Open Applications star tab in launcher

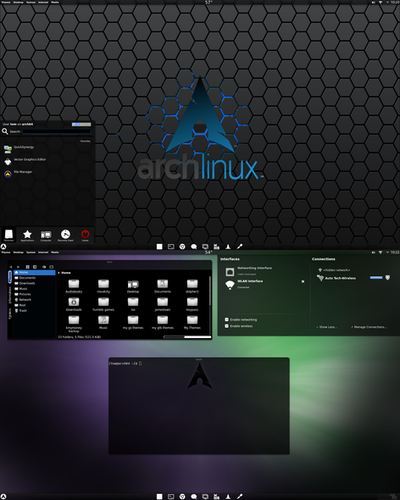[27, 235]
